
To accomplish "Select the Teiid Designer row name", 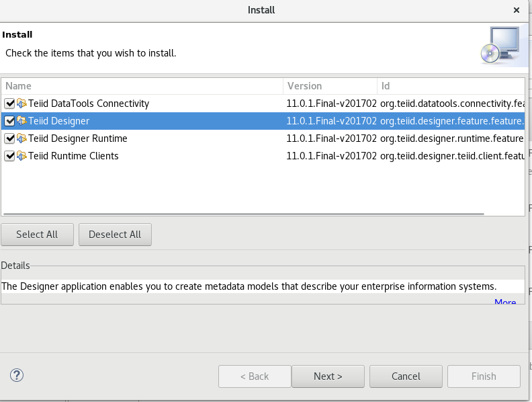I will point(58,121).
